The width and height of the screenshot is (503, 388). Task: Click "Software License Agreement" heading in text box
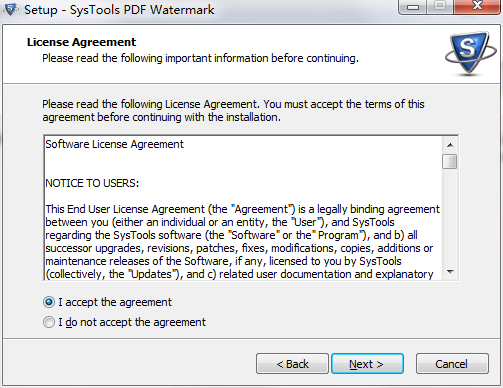(114, 144)
